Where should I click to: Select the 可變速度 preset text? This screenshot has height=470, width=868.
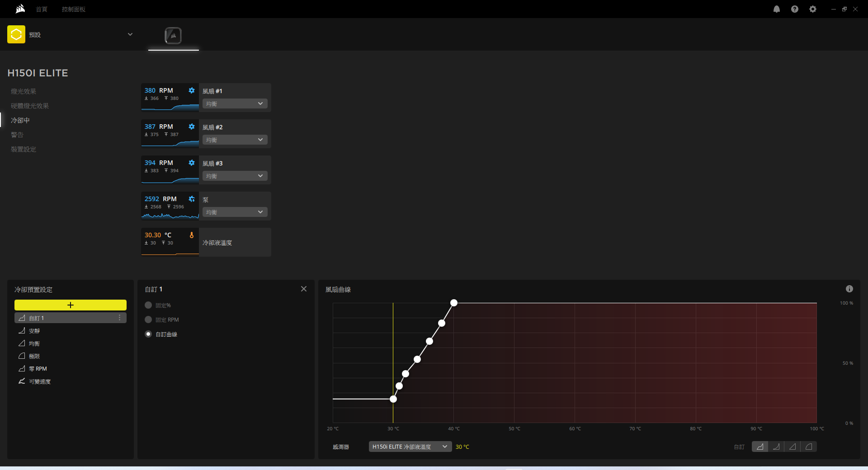coord(40,381)
